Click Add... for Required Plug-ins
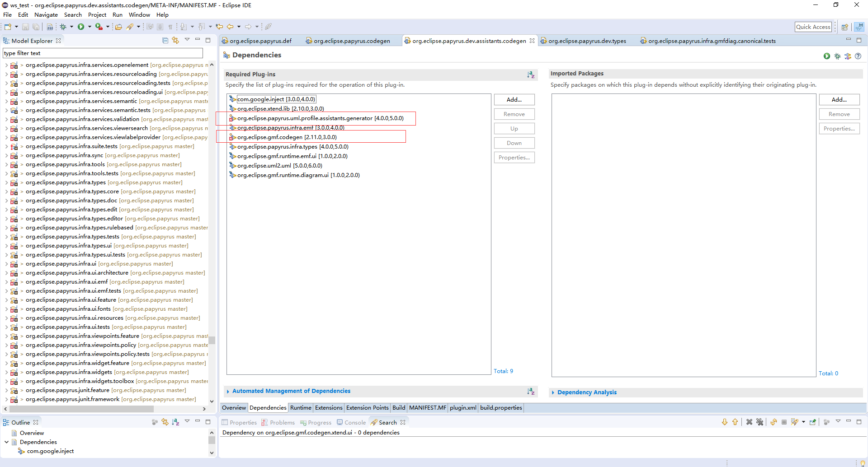 point(514,99)
